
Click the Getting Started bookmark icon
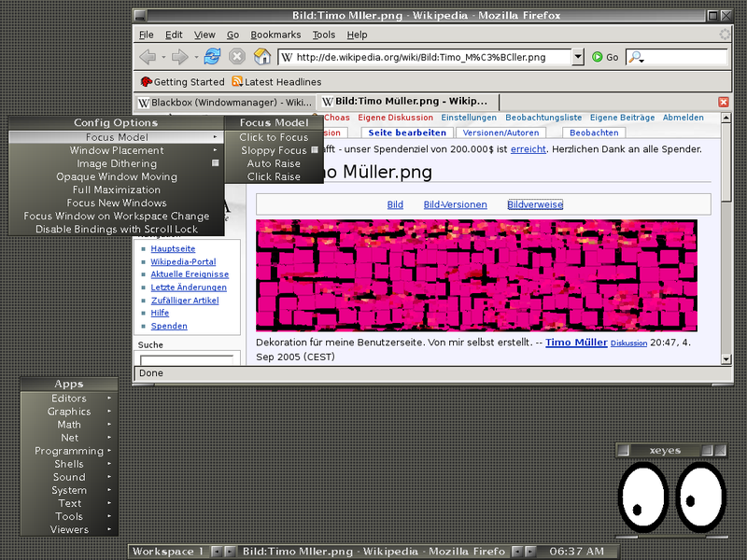point(146,80)
